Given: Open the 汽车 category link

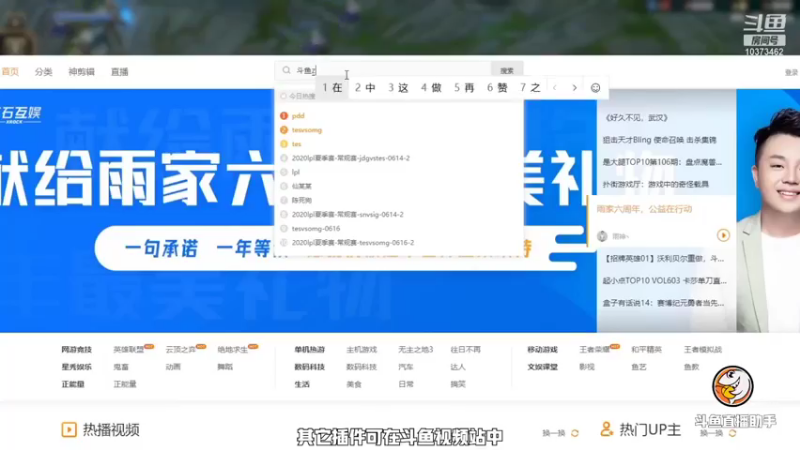Looking at the screenshot, I should [406, 367].
